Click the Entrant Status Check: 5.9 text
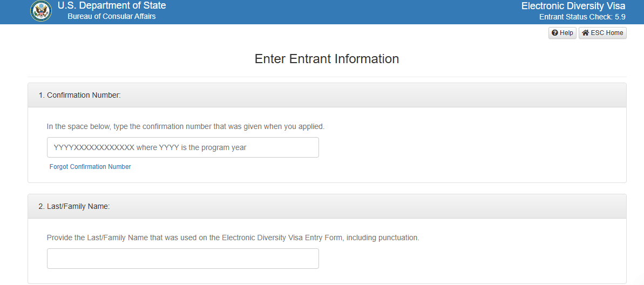644x285 pixels. [x=582, y=17]
